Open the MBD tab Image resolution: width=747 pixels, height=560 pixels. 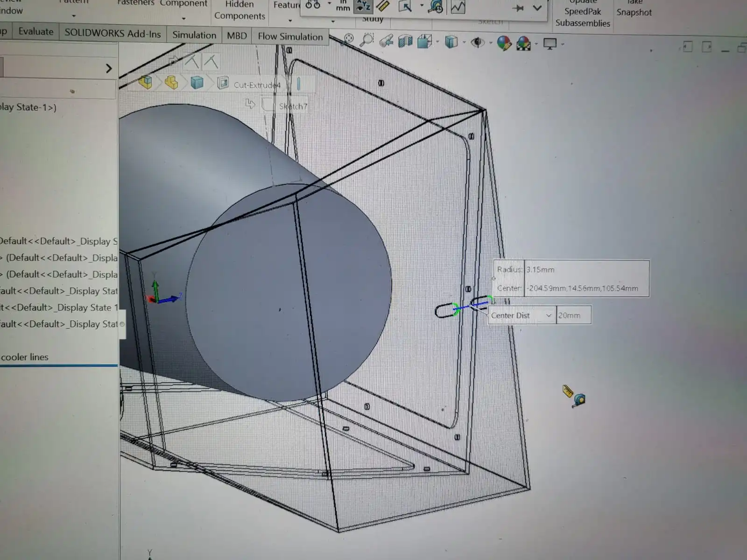[x=237, y=36]
